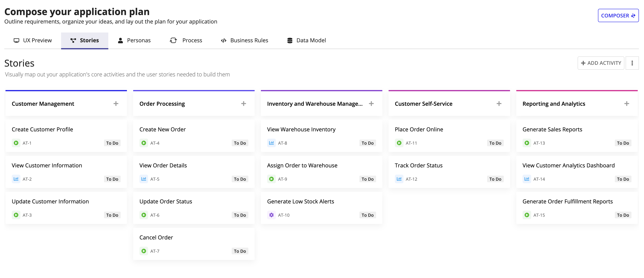Viewport: 644px width, 278px height.
Task: Click the To Do status on AT-4
Action: (240, 143)
